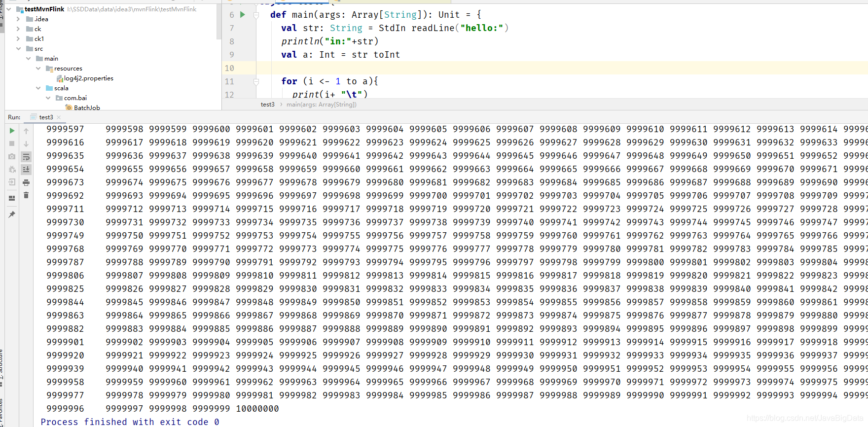Image resolution: width=868 pixels, height=427 pixels.
Task: Click the Attach Debugger bug icon
Action: tap(12, 169)
